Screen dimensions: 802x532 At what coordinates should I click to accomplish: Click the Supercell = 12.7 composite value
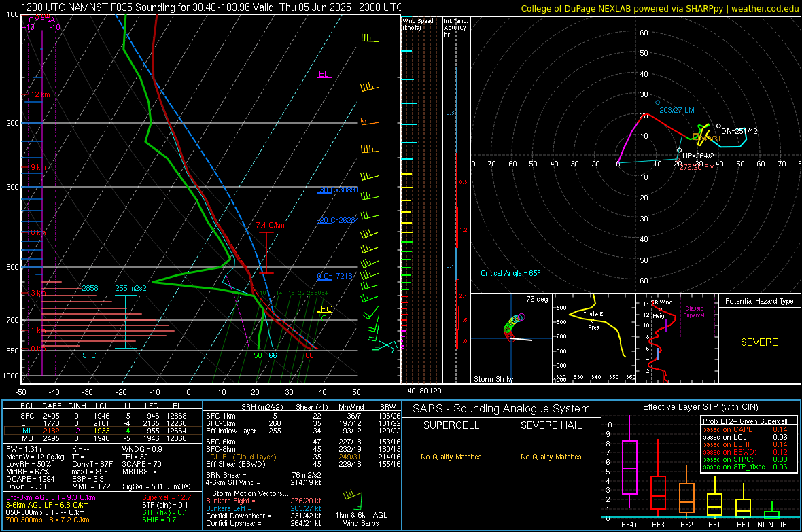point(167,498)
